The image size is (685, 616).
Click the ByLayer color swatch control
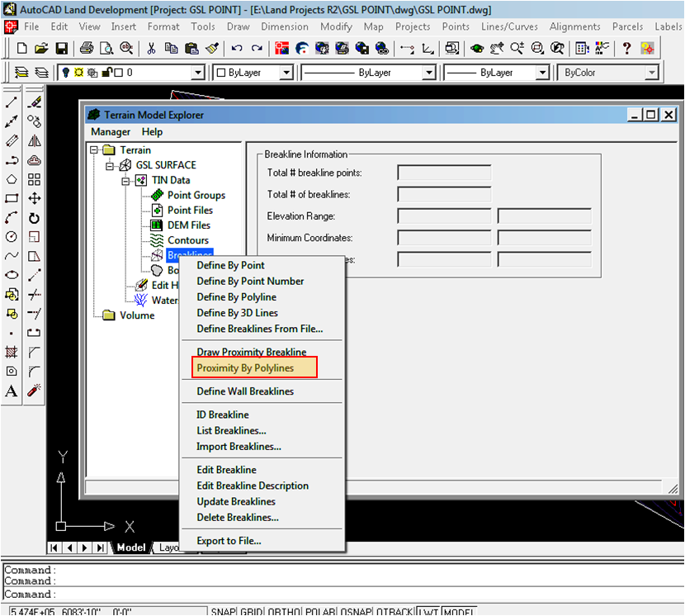click(x=252, y=73)
